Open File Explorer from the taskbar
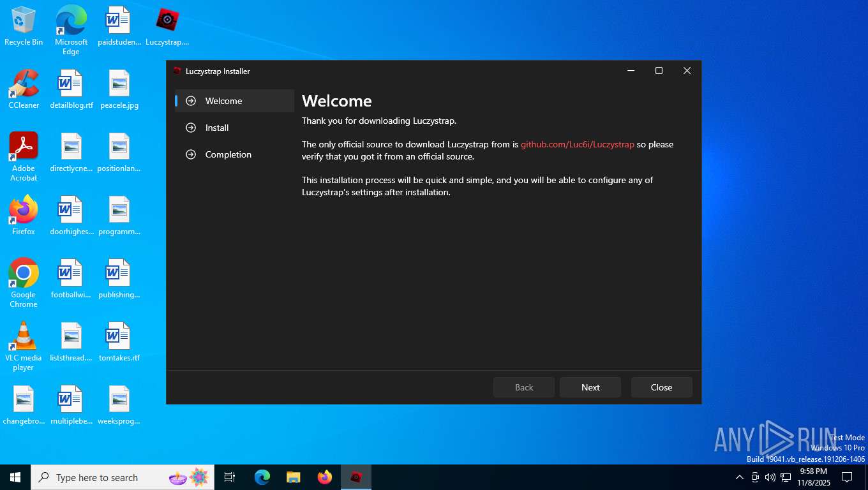The image size is (868, 490). (x=294, y=477)
